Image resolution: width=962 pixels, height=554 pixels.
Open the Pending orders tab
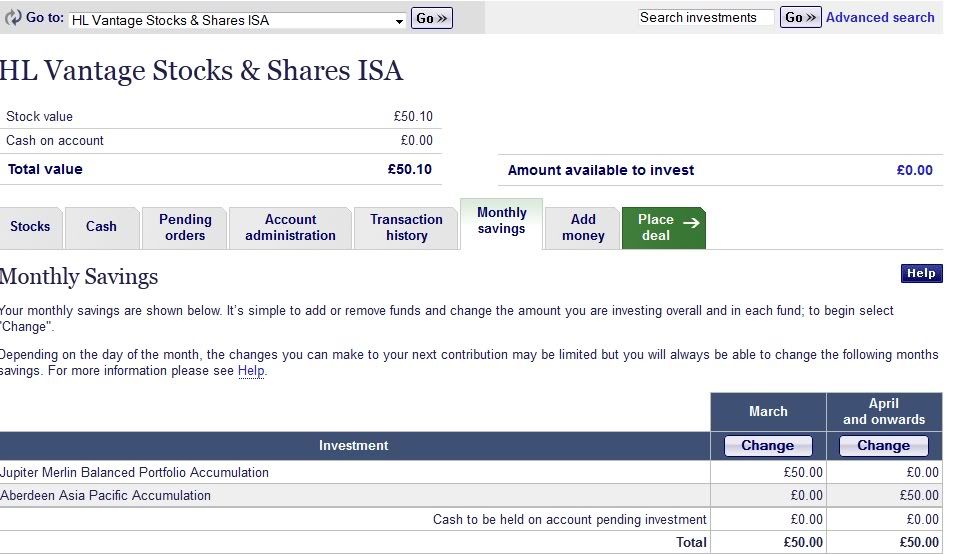click(x=185, y=227)
